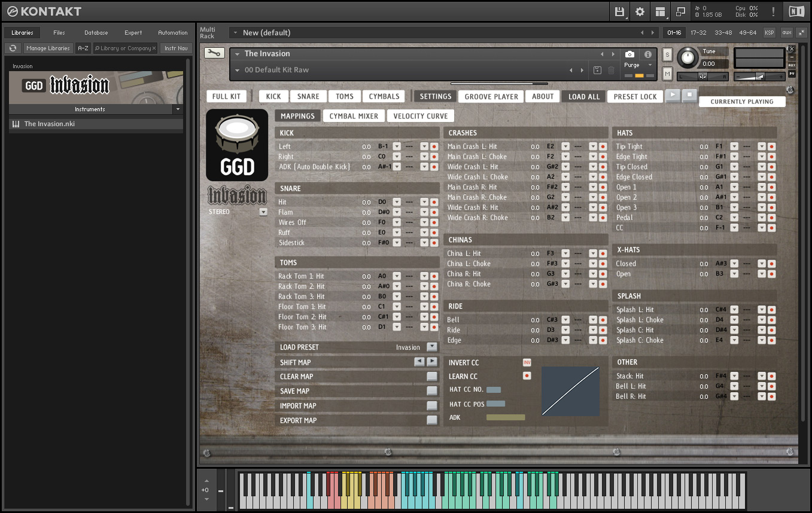Open note dropdown for Main Crash L: Hit
Viewport: 812px width, 513px height.
(x=565, y=146)
